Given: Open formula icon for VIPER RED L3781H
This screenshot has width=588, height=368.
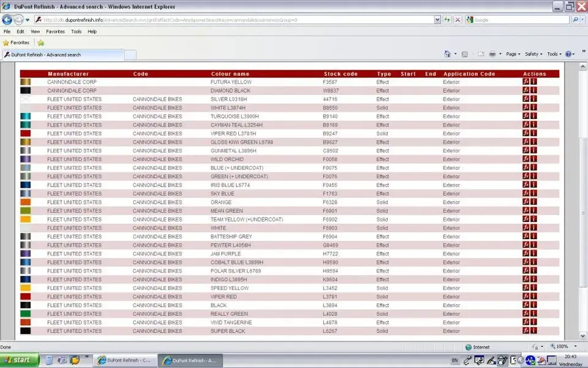Looking at the screenshot, I should [x=526, y=133].
